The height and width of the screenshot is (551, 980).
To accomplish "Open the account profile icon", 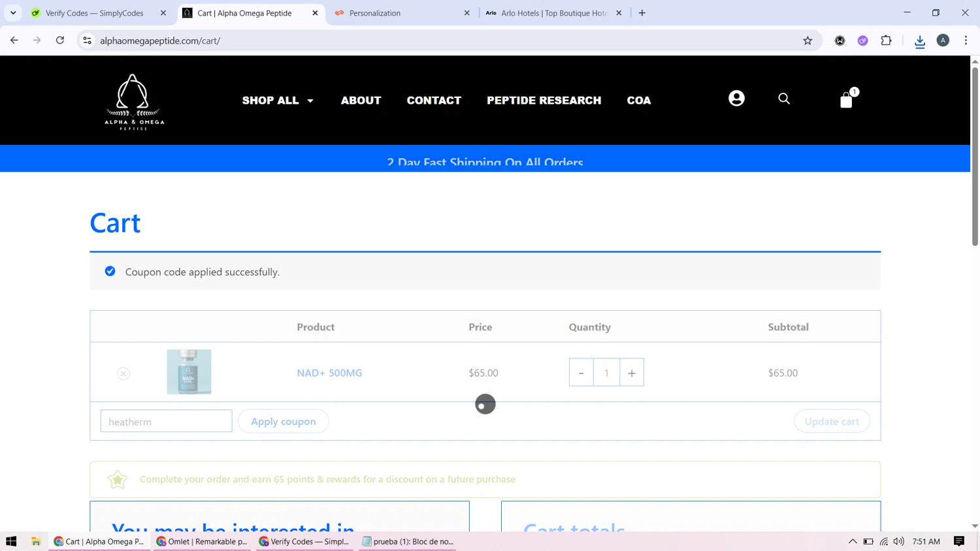I will [x=736, y=98].
